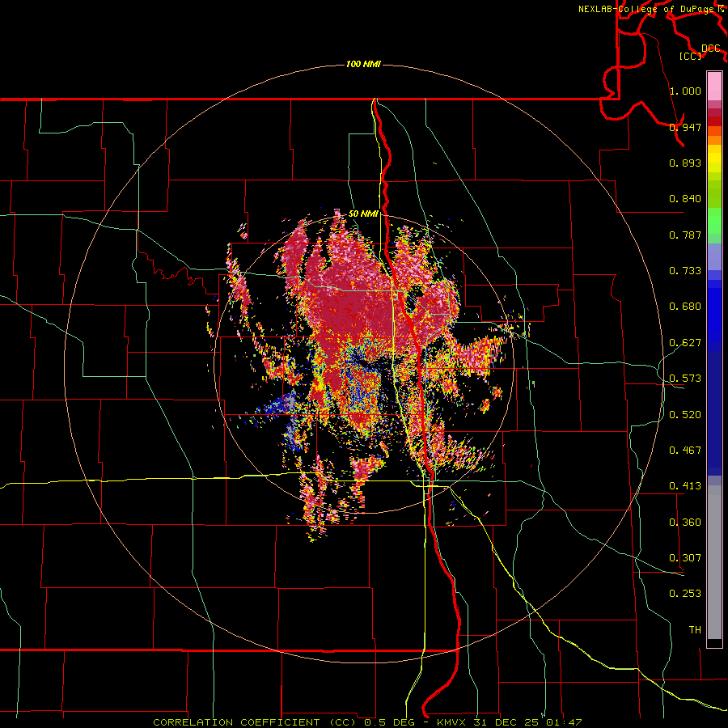
Task: Click the 1.000 scale value
Action: (x=685, y=91)
